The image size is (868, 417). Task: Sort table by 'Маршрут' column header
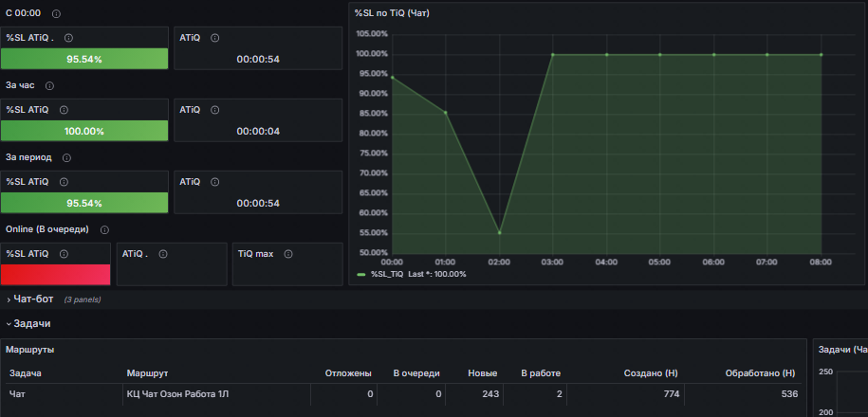click(x=147, y=373)
